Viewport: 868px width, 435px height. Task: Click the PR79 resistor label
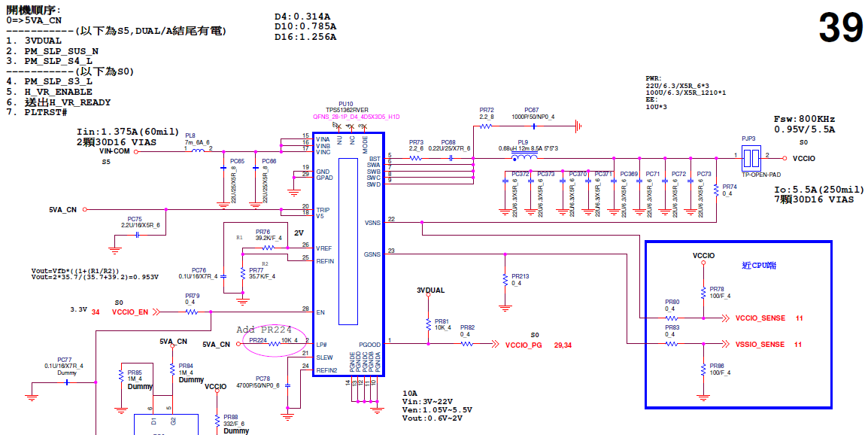[192, 296]
